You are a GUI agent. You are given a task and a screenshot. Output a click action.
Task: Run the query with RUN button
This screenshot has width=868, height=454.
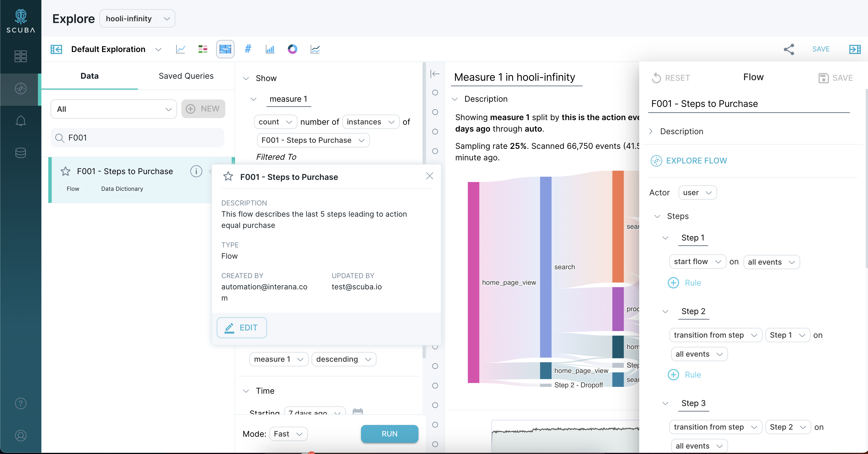[x=389, y=434]
